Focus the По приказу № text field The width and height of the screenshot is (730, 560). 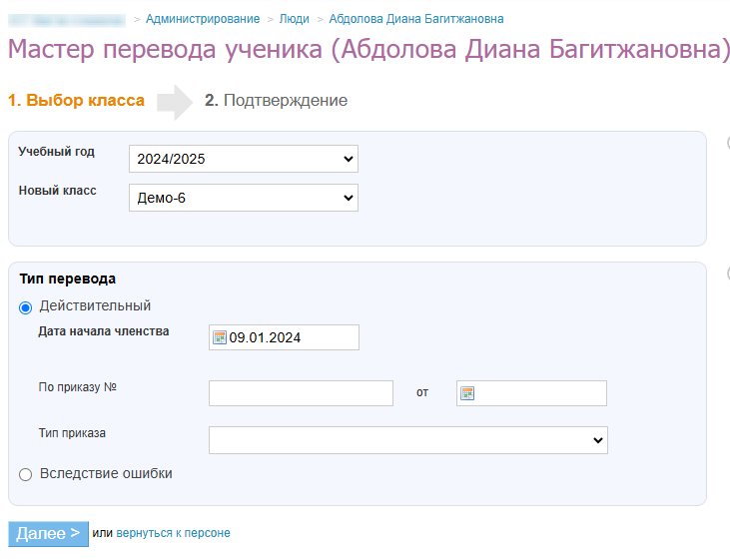tap(301, 393)
